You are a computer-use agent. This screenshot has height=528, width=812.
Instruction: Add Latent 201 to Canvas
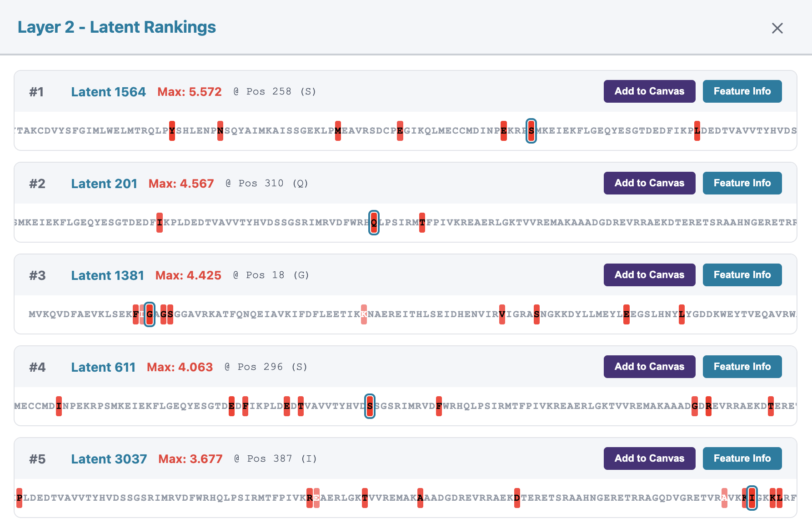[649, 183]
